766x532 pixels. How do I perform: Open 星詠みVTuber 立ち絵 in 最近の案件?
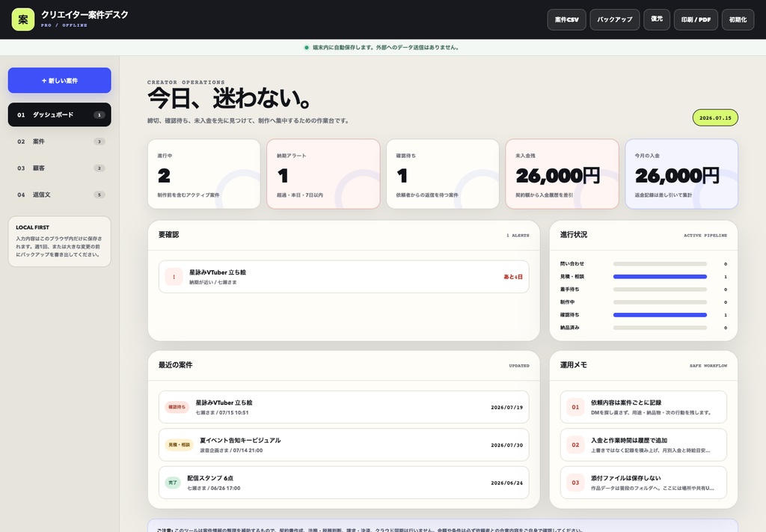344,407
